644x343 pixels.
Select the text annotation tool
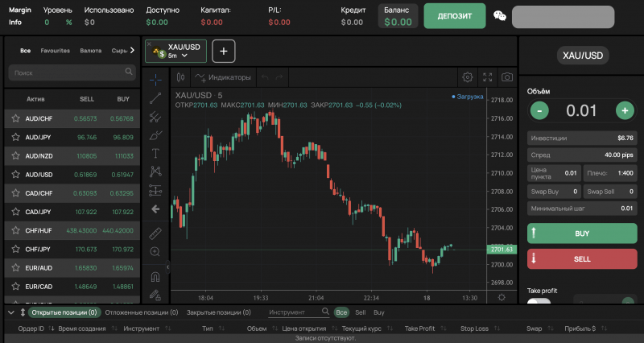tap(155, 153)
